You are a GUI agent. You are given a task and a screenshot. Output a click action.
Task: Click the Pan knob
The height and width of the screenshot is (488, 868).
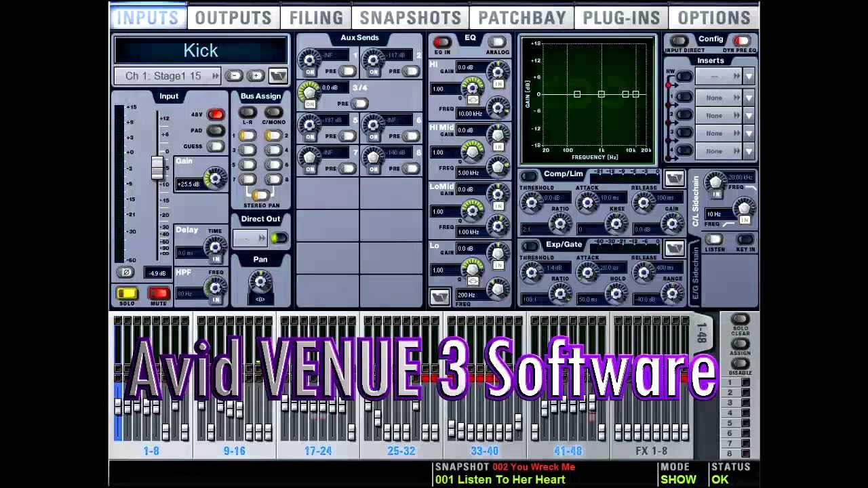(260, 281)
